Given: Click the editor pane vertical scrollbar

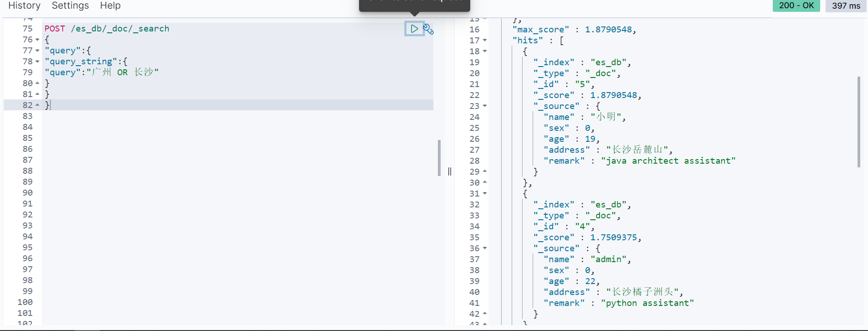Looking at the screenshot, I should tap(439, 158).
